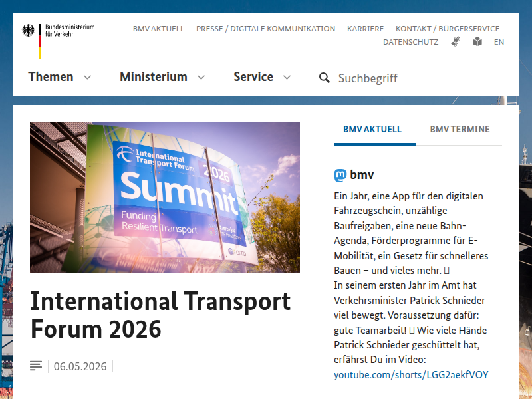This screenshot has height=399, width=532.
Task: Expand the Service menu chevron
Action: coord(287,77)
